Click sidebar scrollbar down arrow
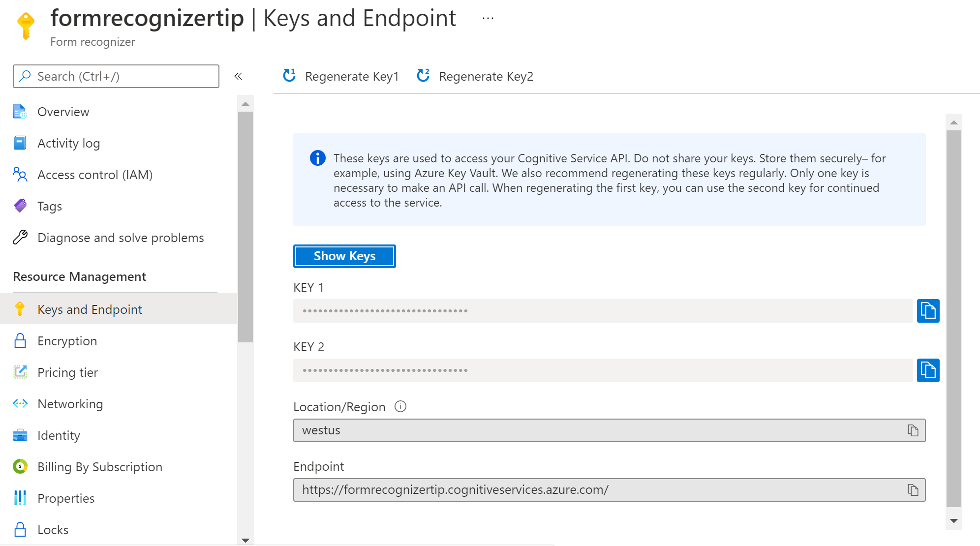 click(x=245, y=540)
